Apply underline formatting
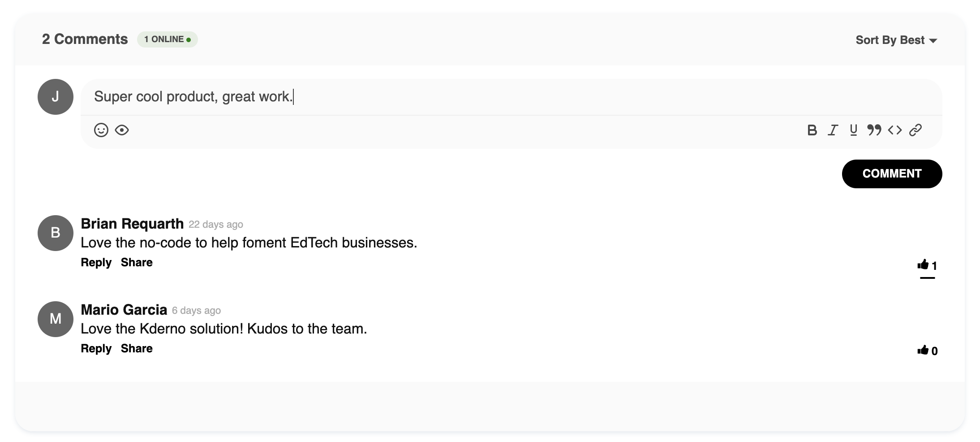Screen dimensions: 980x442 pos(853,130)
